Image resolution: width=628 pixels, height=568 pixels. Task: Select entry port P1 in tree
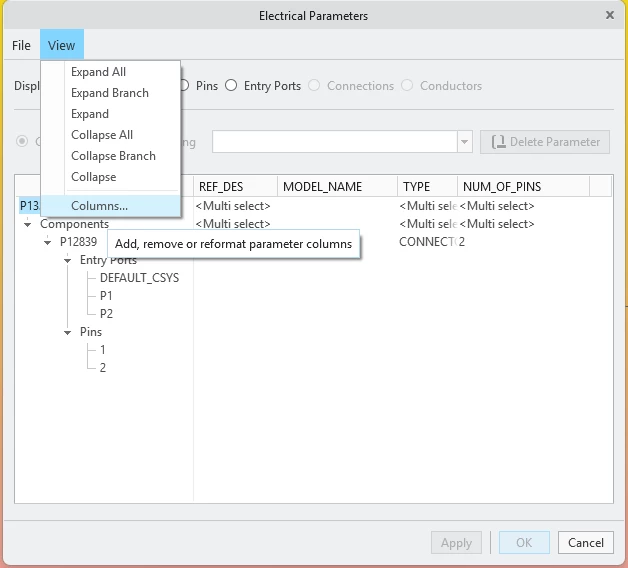click(106, 296)
